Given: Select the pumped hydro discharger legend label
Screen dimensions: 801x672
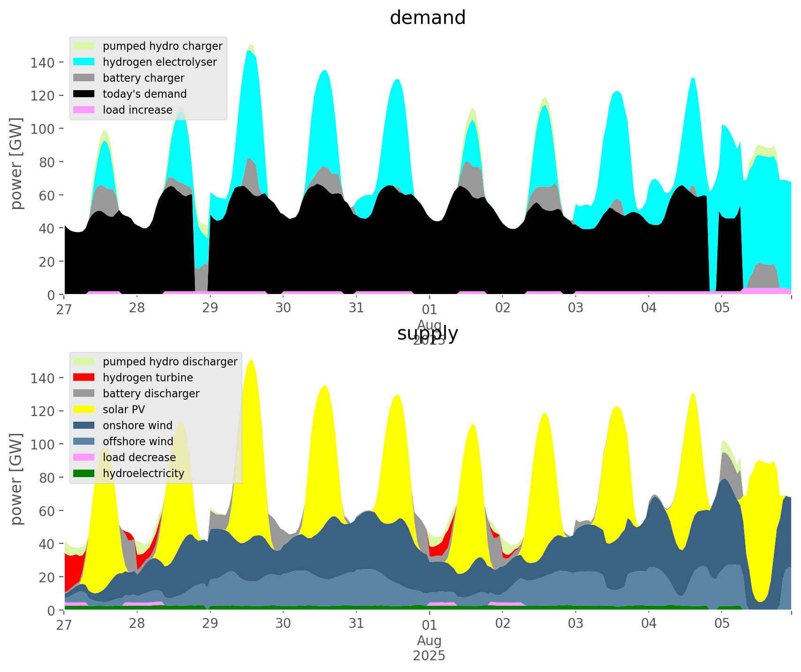Looking at the screenshot, I should pyautogui.click(x=170, y=362).
